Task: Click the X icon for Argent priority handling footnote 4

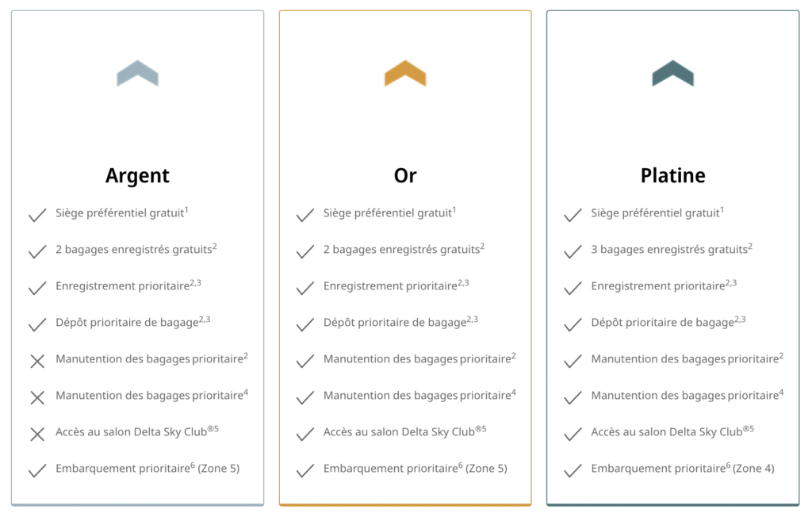Action: pos(37,397)
